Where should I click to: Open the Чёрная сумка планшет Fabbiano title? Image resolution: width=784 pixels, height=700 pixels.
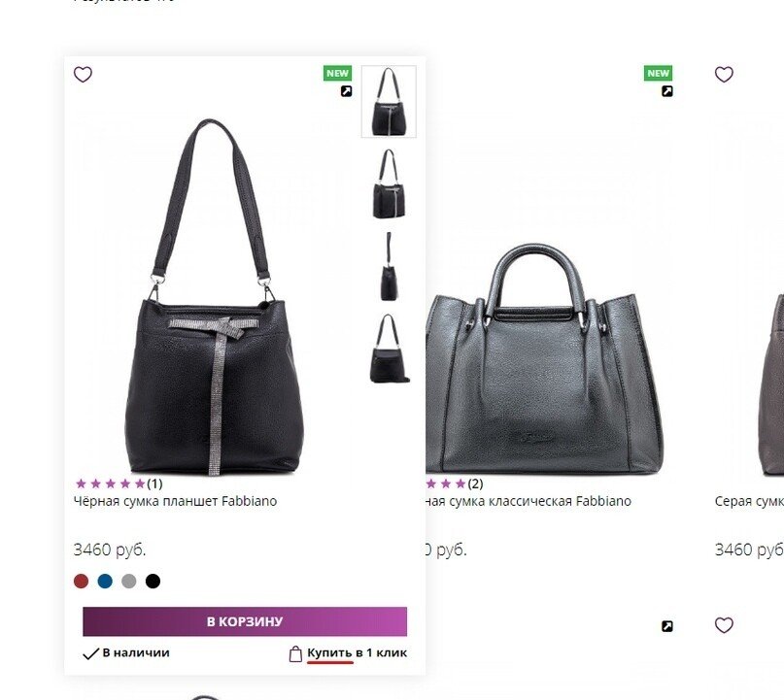(x=175, y=501)
